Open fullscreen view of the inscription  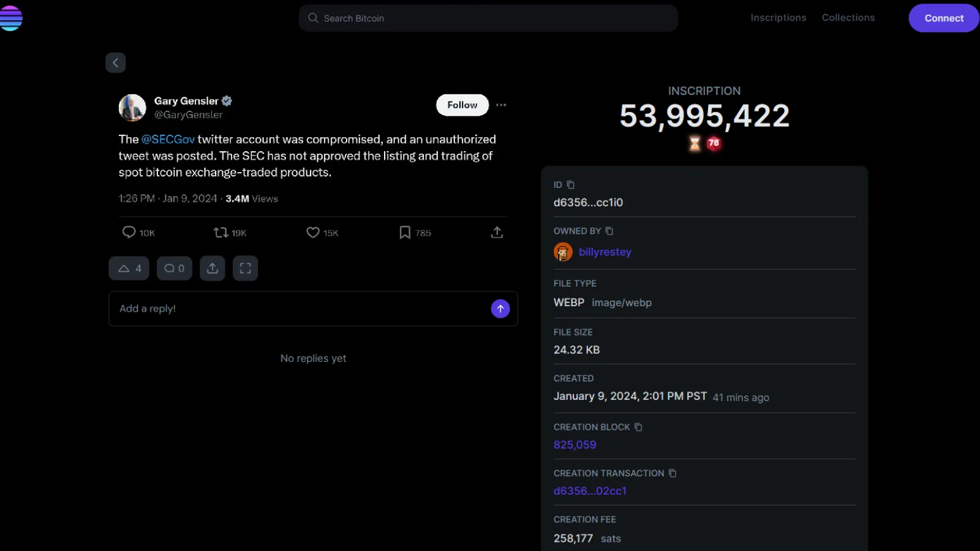(x=245, y=268)
